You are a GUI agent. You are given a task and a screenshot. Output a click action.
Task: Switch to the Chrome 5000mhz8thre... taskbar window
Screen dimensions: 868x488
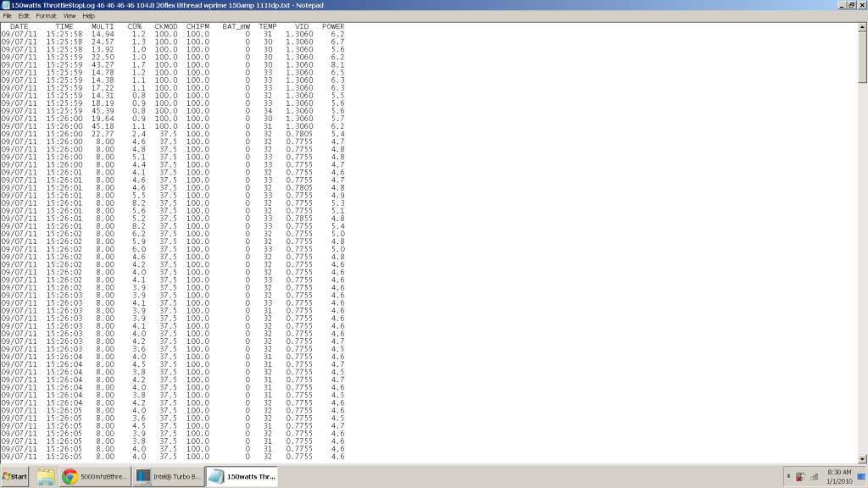click(x=95, y=476)
